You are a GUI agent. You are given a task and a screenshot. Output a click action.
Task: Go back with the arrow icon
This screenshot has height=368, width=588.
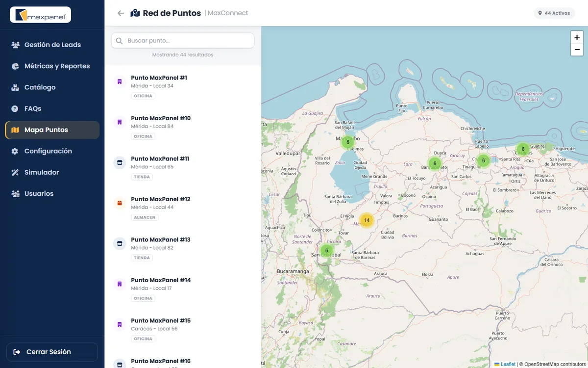coord(121,13)
